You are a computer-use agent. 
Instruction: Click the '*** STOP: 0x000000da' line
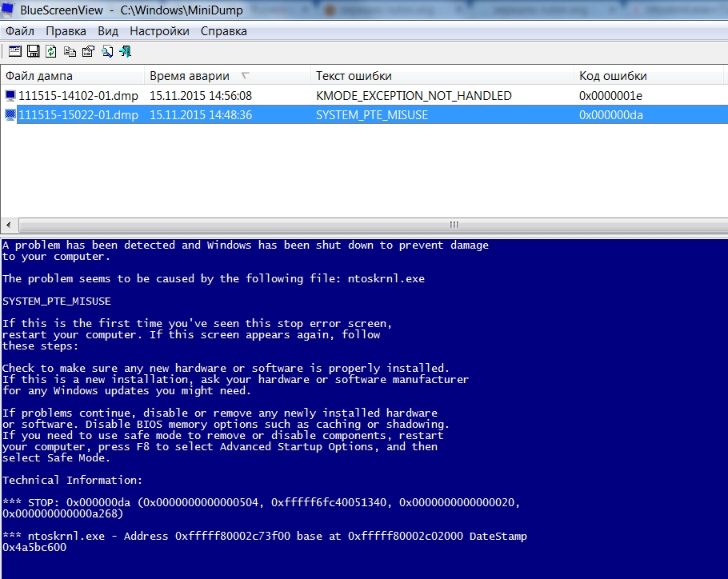tap(261, 502)
